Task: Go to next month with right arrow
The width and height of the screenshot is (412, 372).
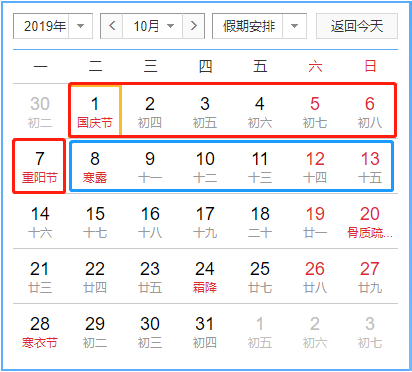Action: tap(193, 26)
